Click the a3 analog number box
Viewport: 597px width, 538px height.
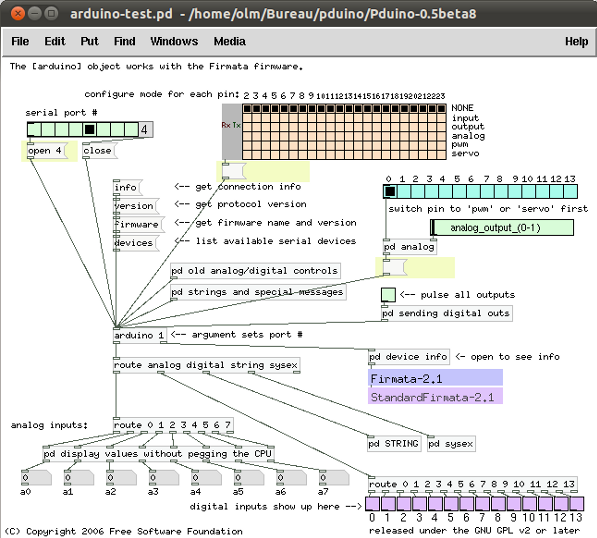(164, 477)
